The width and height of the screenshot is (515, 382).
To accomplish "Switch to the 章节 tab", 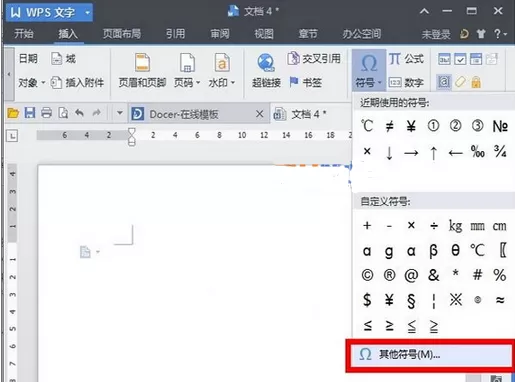I will 308,34.
